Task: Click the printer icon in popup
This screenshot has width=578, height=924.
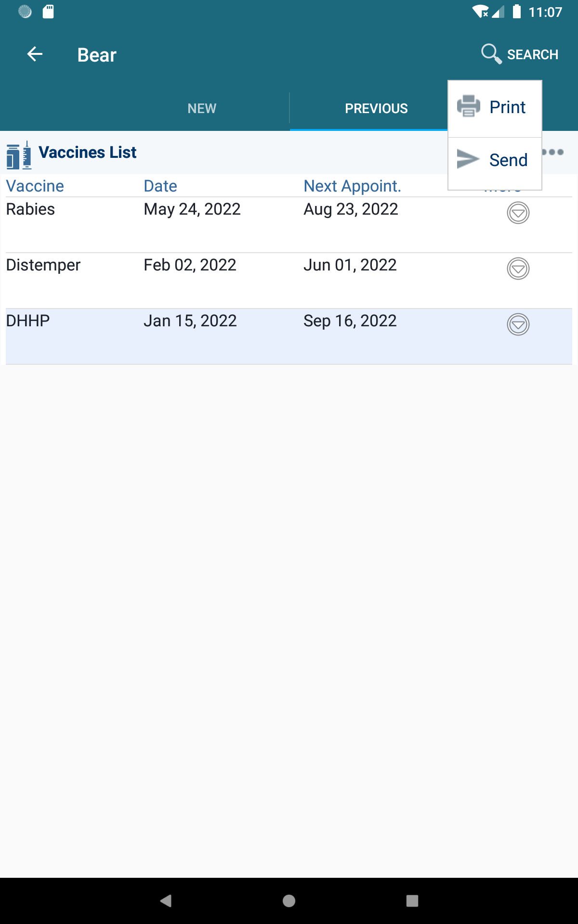Action: [x=469, y=106]
